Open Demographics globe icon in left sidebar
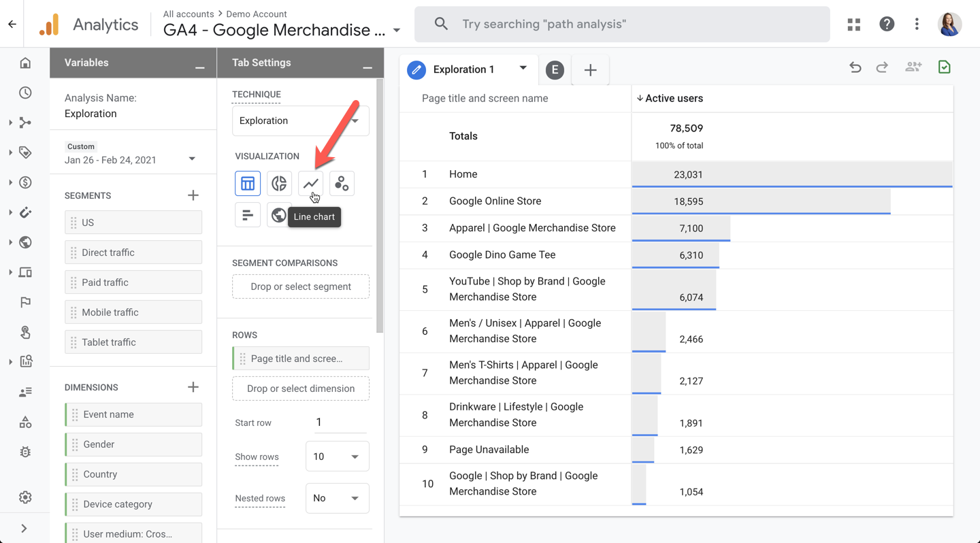The height and width of the screenshot is (543, 980). (x=25, y=242)
